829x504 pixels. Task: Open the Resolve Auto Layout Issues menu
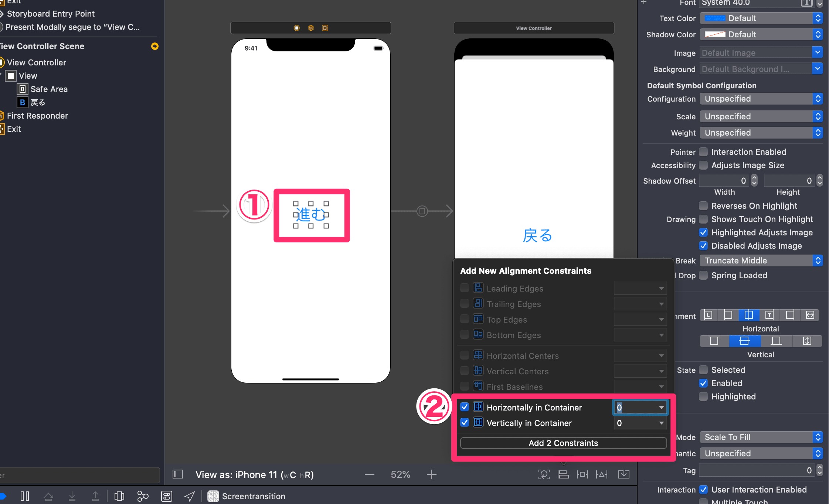[x=601, y=474]
